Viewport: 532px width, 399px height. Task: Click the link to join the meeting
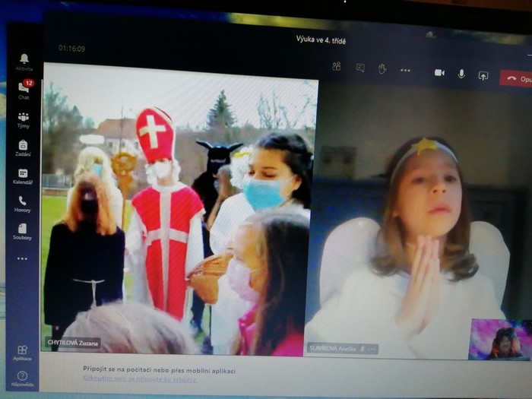[x=140, y=378]
